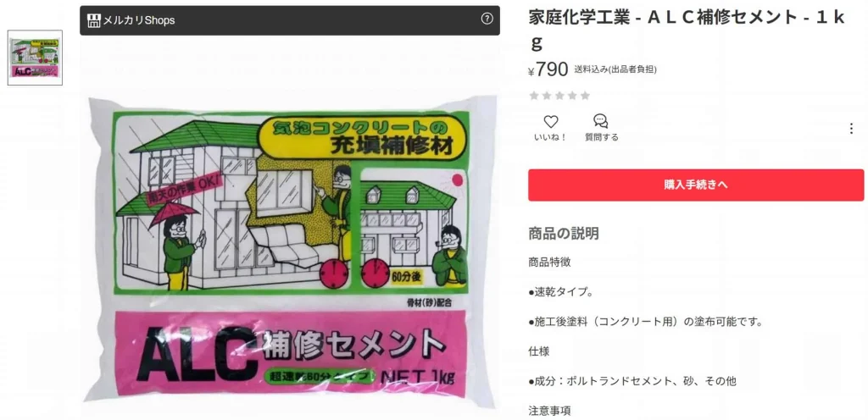Click the ¥790 price
Viewport: 868px width, 420px height.
click(x=548, y=69)
